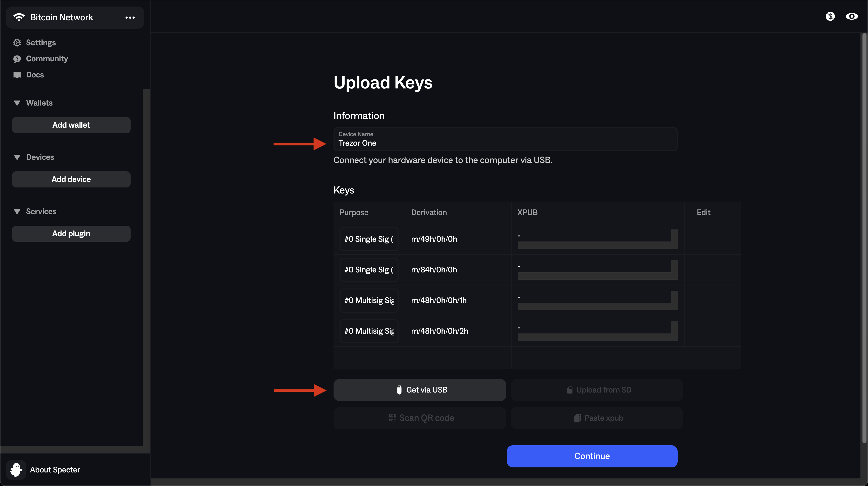The height and width of the screenshot is (486, 868).
Task: Click the Specter ghost logo icon
Action: pos(16,469)
